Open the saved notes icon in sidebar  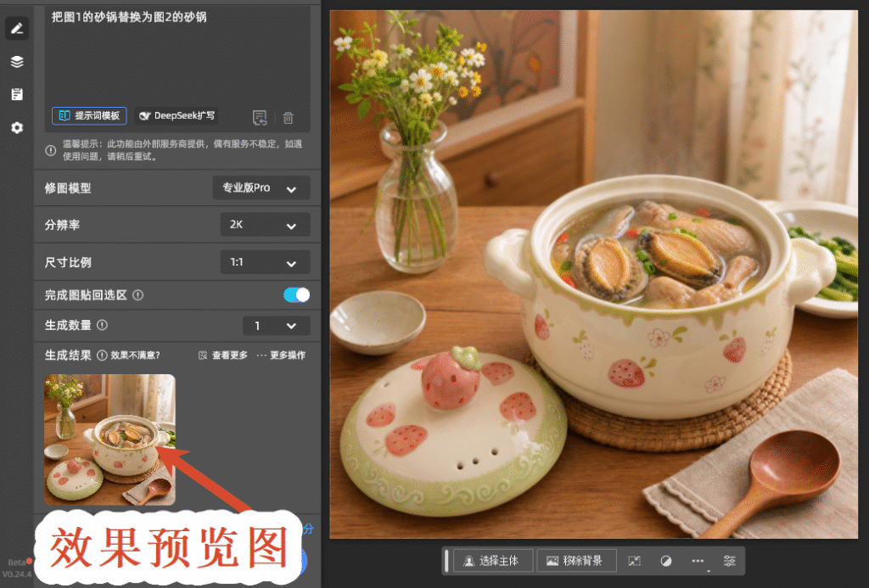click(17, 94)
